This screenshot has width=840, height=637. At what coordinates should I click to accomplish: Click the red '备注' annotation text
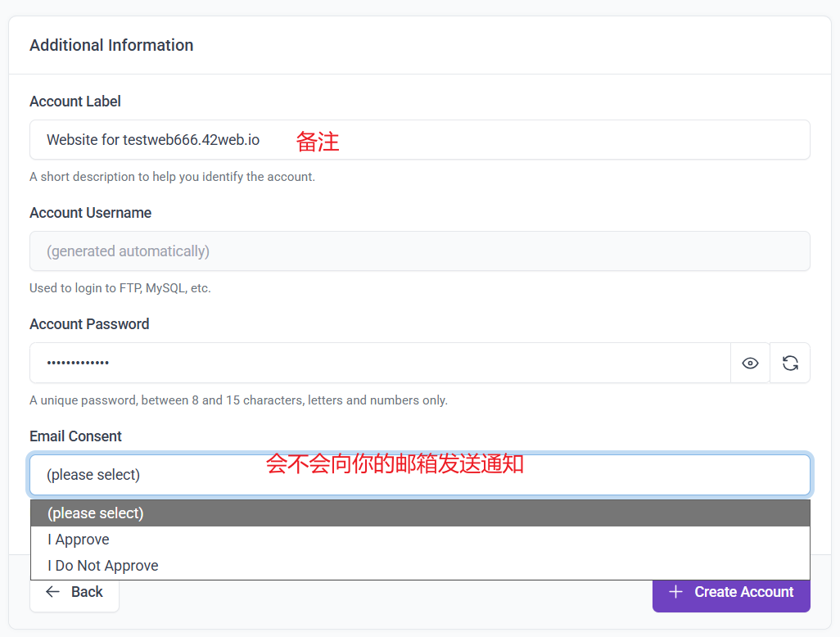click(318, 142)
